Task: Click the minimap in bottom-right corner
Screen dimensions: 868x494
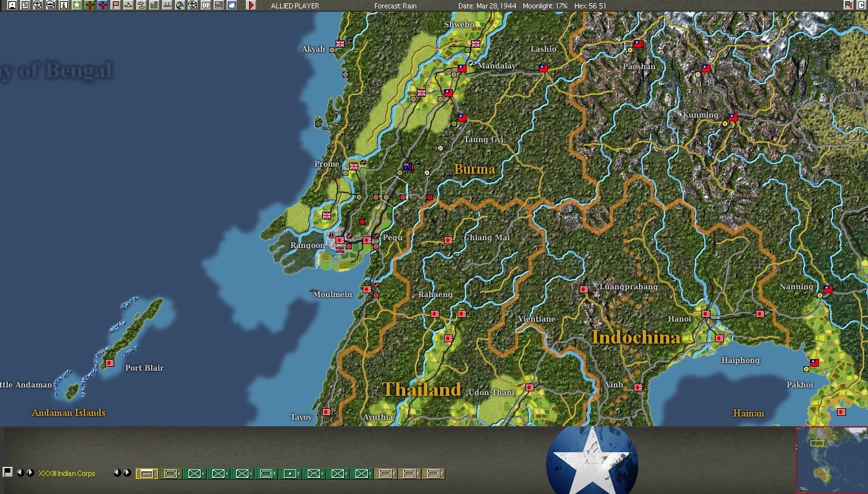Action: point(832,460)
